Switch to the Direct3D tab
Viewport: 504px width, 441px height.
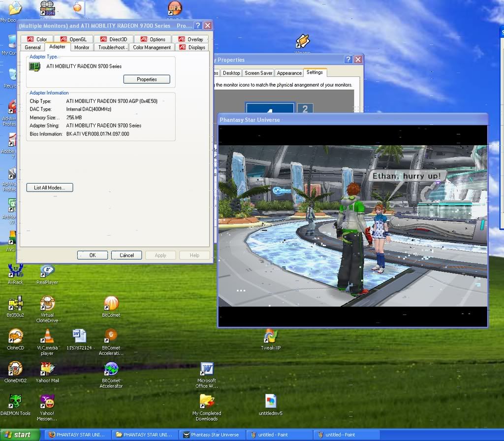[114, 39]
